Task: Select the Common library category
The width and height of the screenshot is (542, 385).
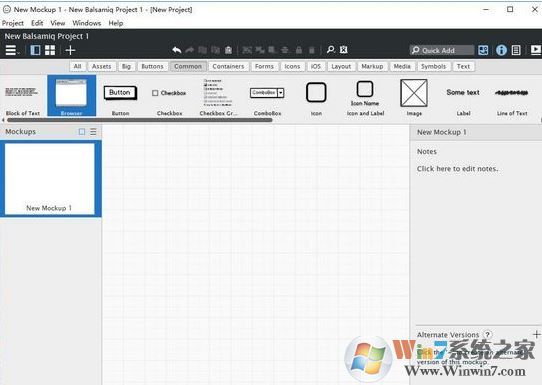Action: [x=188, y=66]
